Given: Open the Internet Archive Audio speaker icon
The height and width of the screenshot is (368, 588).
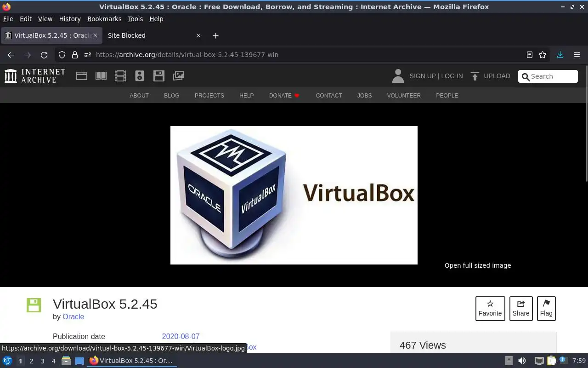Looking at the screenshot, I should [x=140, y=76].
